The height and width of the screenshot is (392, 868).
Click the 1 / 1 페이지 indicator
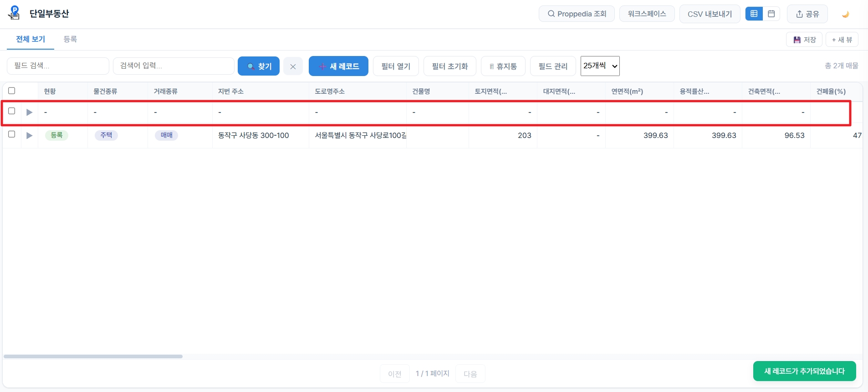(x=432, y=373)
